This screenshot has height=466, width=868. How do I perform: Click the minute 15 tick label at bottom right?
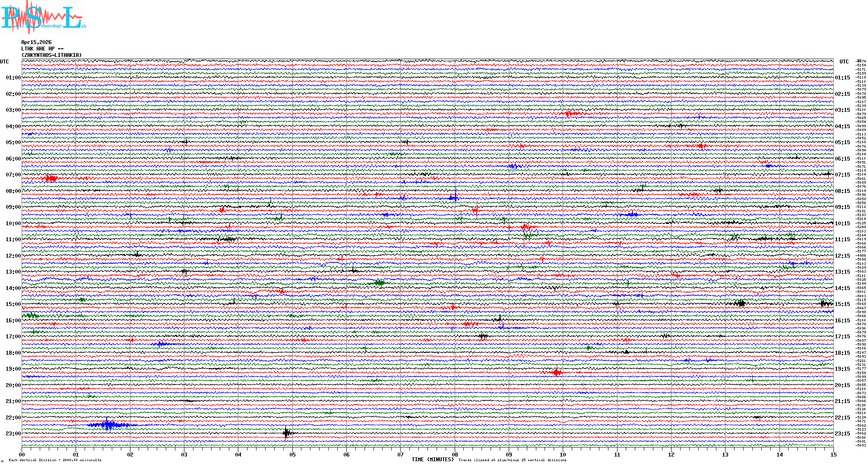tap(833, 454)
